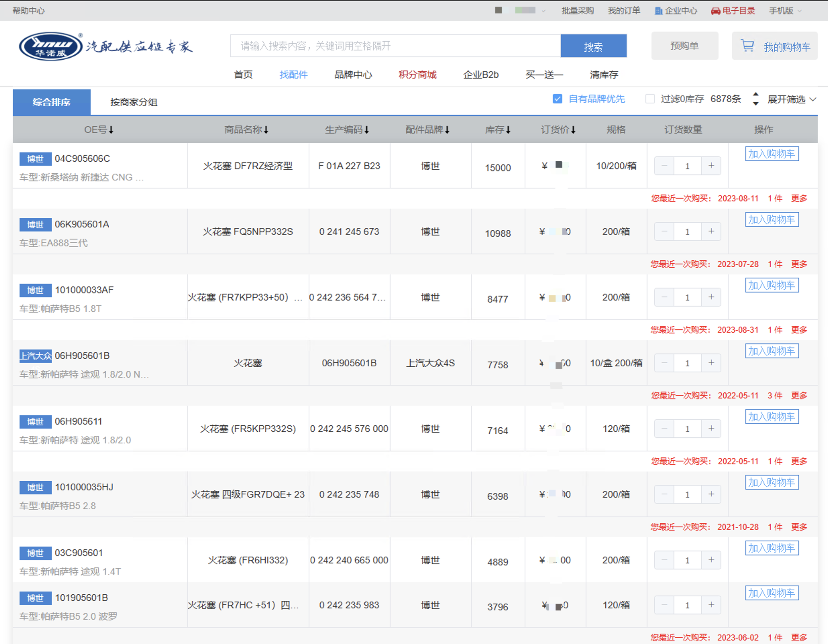The height and width of the screenshot is (644, 828).
Task: Increase quantity for 04C905606C row
Action: pos(711,166)
